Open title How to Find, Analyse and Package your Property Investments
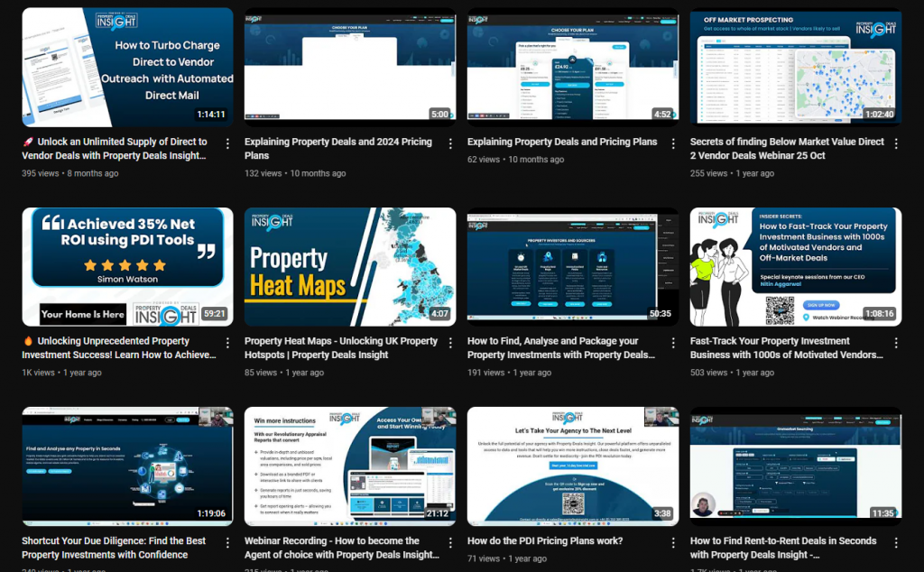This screenshot has height=572, width=924. pos(561,347)
